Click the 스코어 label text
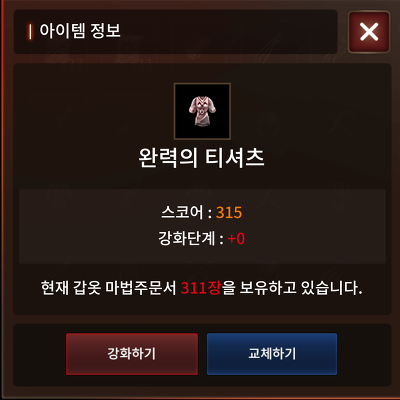This screenshot has height=400, width=400. 182,213
